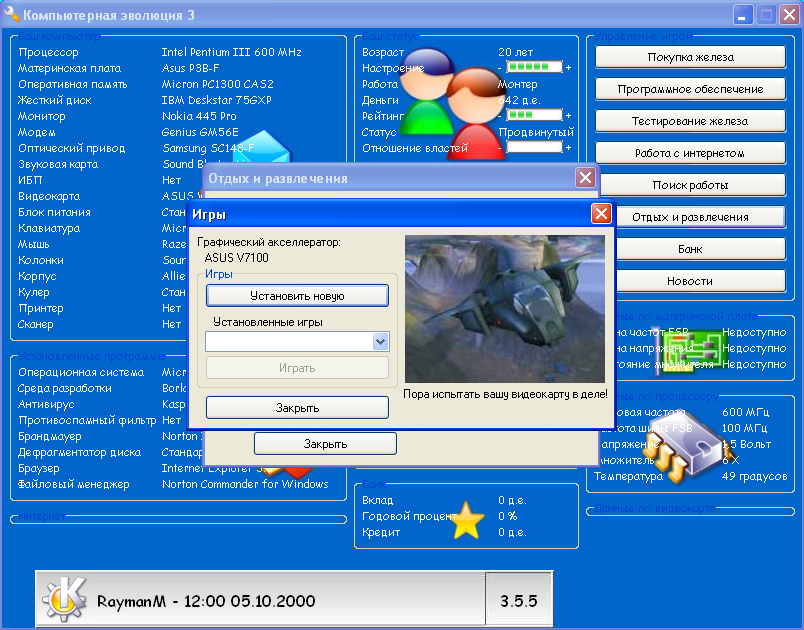Click the Видеокарта label

[x=49, y=196]
